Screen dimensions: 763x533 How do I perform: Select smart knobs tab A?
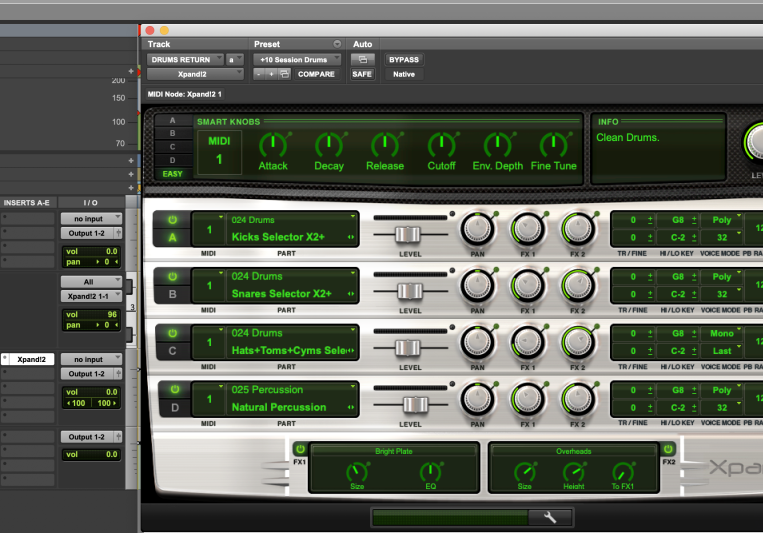(172, 120)
